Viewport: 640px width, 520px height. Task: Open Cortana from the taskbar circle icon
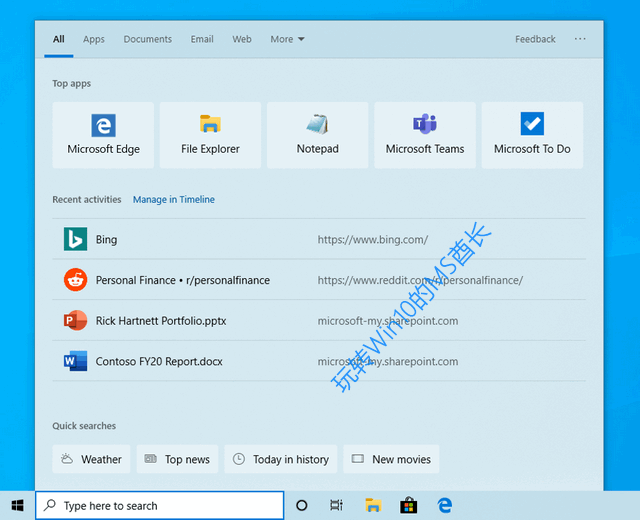(302, 506)
